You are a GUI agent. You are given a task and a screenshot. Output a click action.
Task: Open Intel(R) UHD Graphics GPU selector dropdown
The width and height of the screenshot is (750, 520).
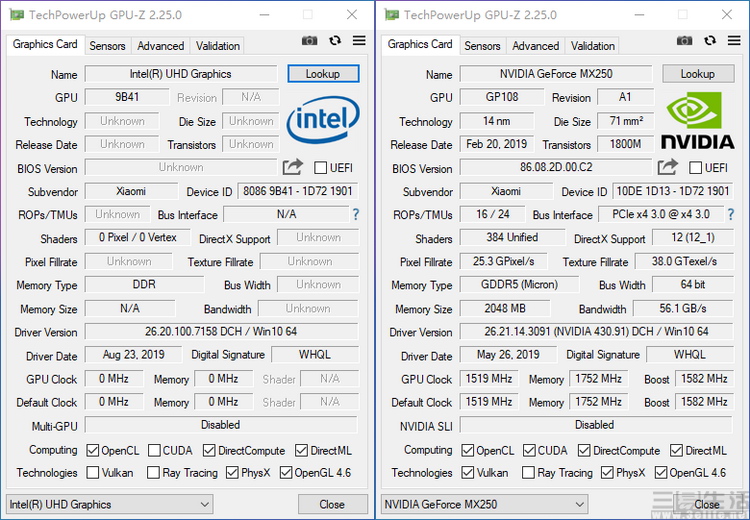tap(110, 504)
